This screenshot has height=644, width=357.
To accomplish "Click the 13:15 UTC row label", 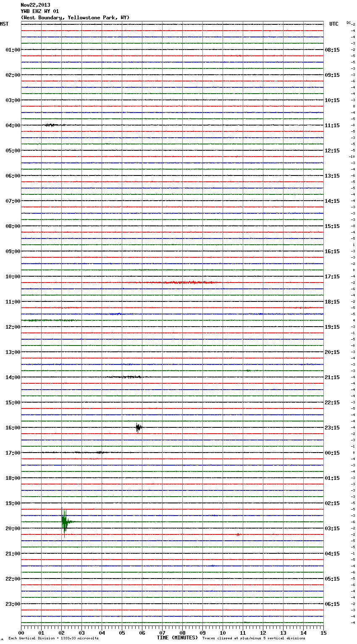I will point(332,176).
